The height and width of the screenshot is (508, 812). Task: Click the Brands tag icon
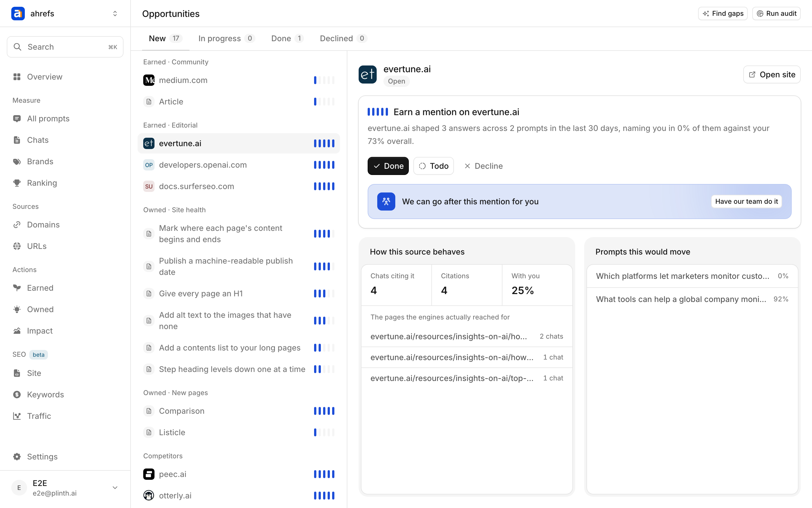tap(17, 162)
